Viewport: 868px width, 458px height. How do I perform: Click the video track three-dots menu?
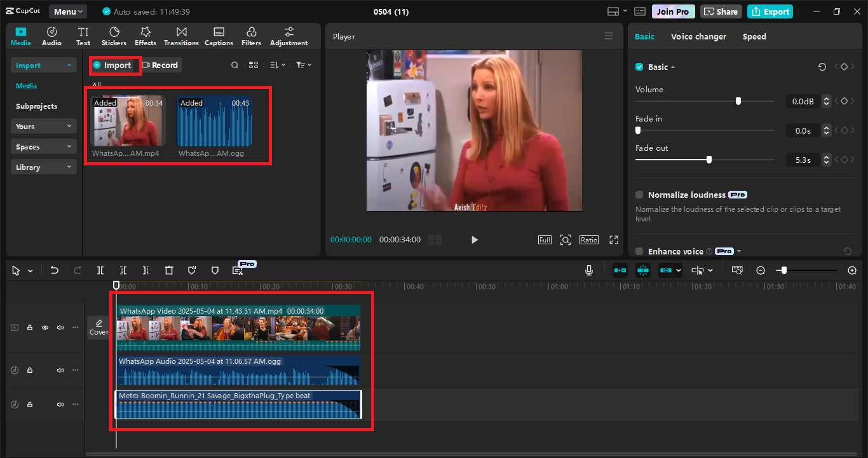coord(76,328)
